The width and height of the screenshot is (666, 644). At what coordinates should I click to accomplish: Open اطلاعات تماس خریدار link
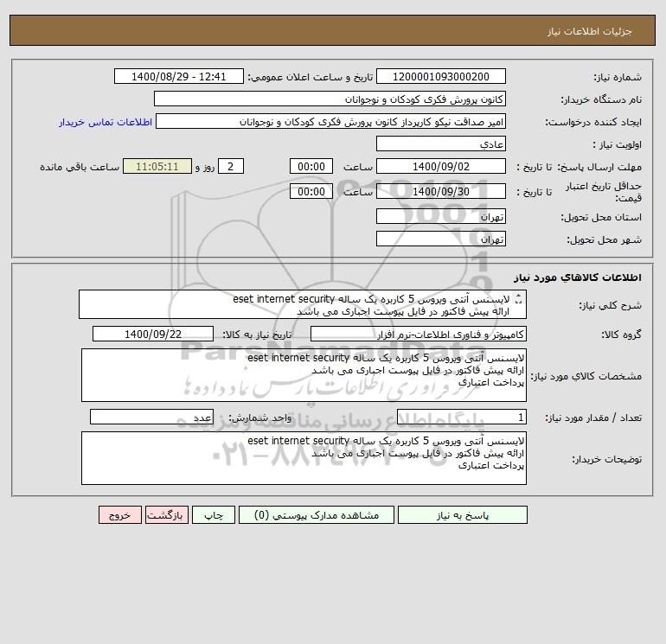click(106, 122)
